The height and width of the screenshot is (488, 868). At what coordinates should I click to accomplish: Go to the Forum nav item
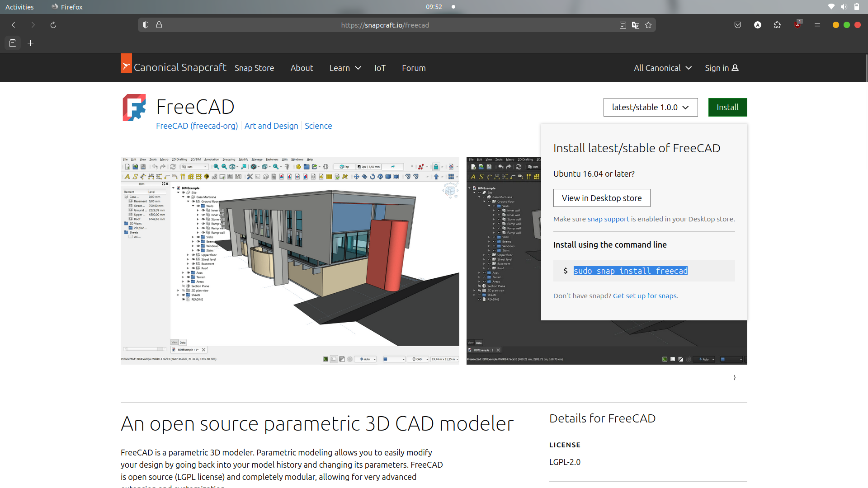click(414, 68)
